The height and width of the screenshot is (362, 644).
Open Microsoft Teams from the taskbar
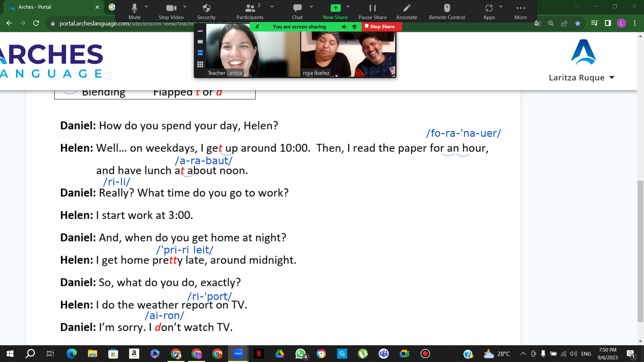pos(384,354)
